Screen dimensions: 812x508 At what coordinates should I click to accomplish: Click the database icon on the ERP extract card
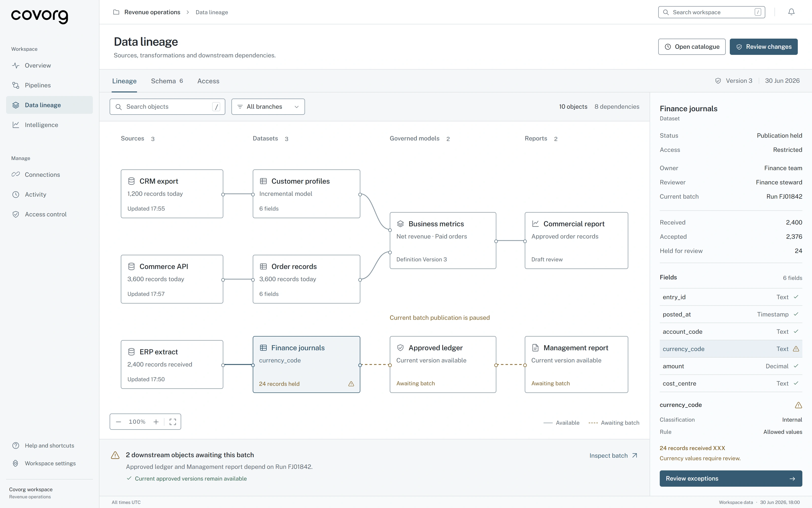[x=131, y=352]
